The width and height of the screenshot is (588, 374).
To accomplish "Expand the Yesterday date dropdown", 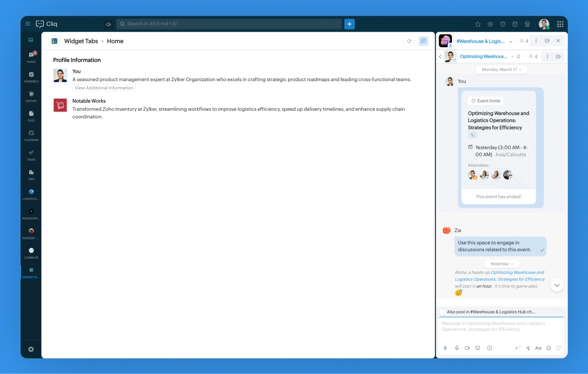I will [501, 264].
